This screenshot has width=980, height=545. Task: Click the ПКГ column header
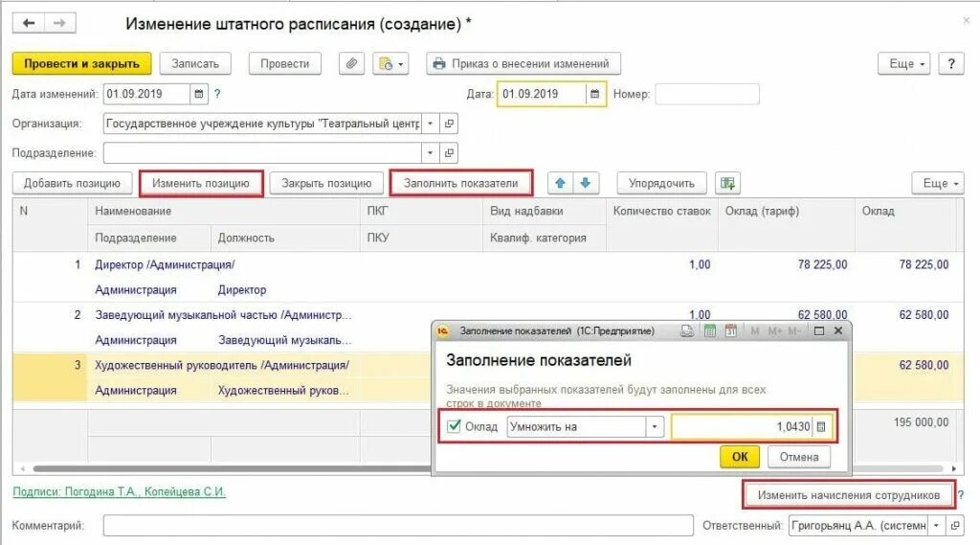(421, 212)
